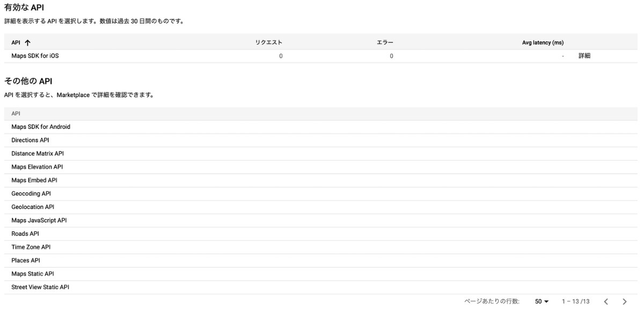Screen dimensions: 644x309
Task: Open Maps Embed API entry
Action: coord(34,180)
